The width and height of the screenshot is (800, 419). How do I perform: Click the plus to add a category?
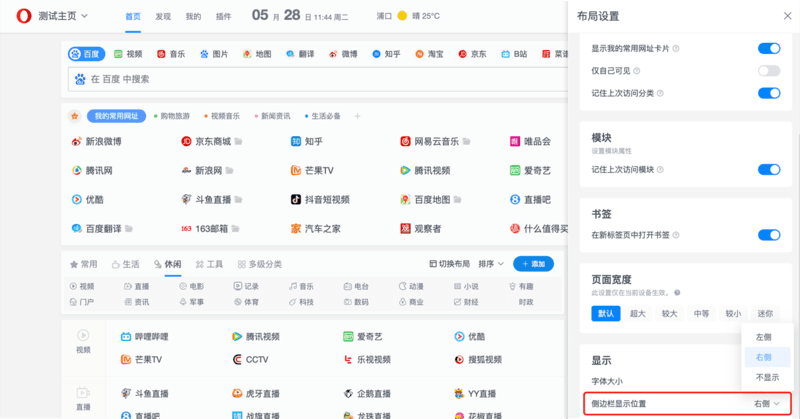coord(357,116)
